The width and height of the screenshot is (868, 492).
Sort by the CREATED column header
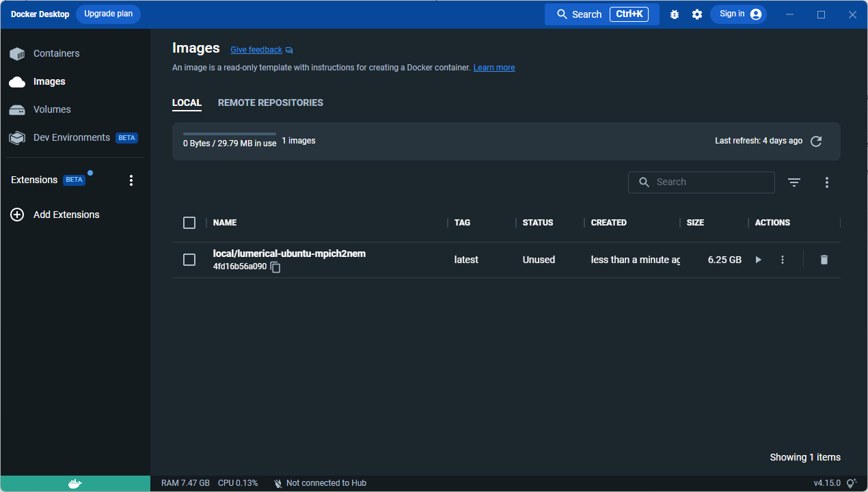[x=608, y=223]
